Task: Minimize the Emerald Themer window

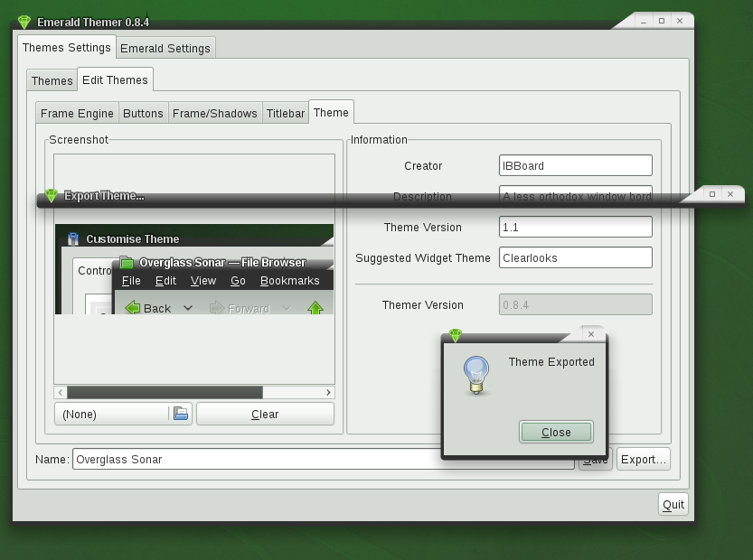Action: 643,21
